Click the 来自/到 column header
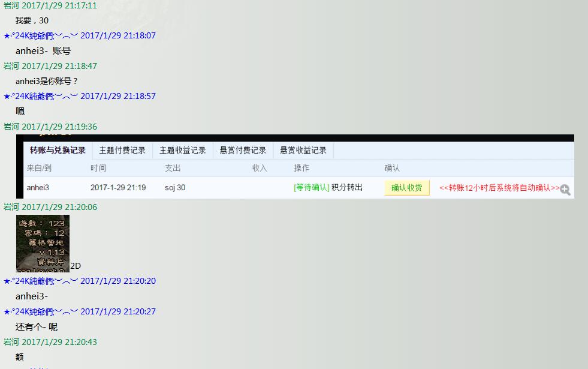 [x=39, y=168]
